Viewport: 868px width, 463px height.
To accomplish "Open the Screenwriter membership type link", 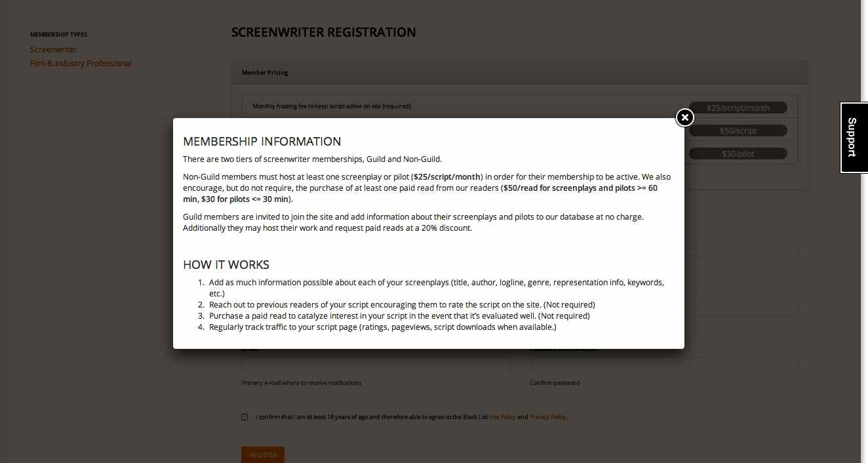I will click(x=54, y=50).
